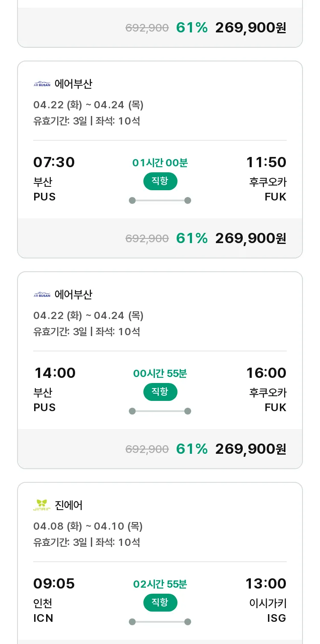Click the route line under 01시간 00분
Image resolution: width=320 pixels, height=644 pixels.
(160, 200)
